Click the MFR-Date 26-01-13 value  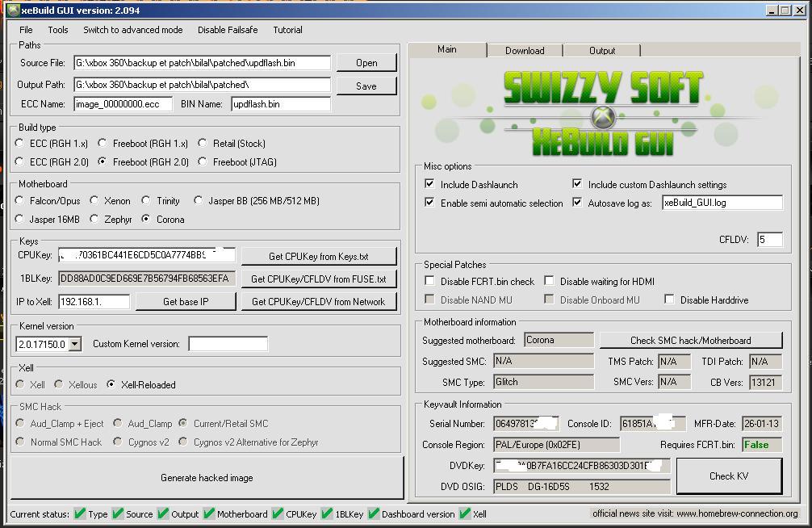(x=762, y=423)
